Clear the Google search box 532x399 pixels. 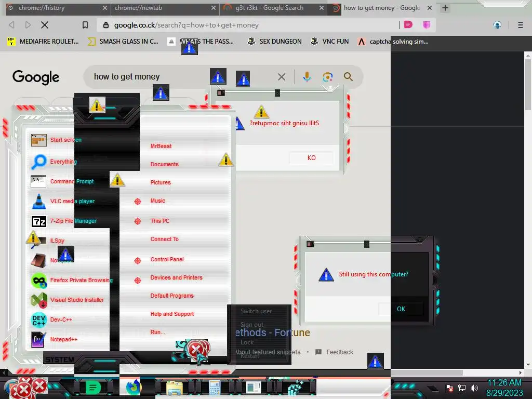point(281,77)
